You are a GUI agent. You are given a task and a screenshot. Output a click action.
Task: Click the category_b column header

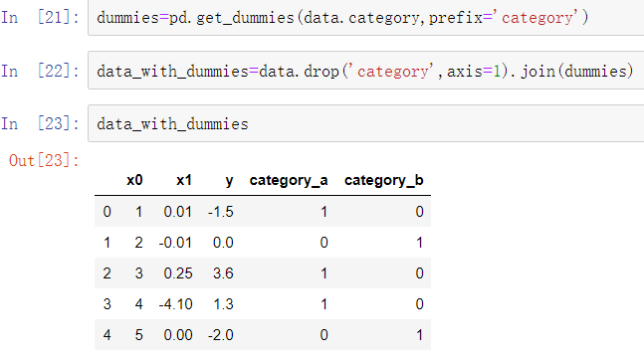(x=384, y=181)
